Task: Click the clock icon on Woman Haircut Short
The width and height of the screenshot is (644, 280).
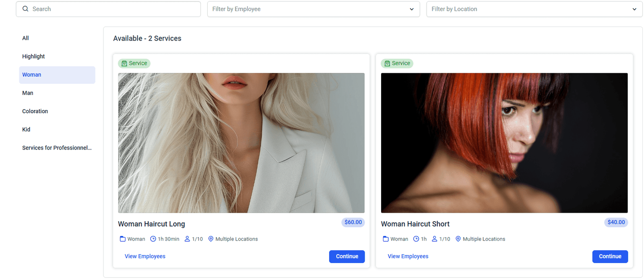Action: pyautogui.click(x=416, y=239)
